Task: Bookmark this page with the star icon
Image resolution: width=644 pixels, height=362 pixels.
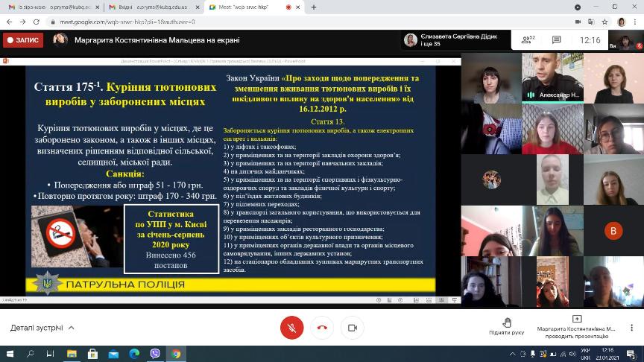Action: (604, 22)
